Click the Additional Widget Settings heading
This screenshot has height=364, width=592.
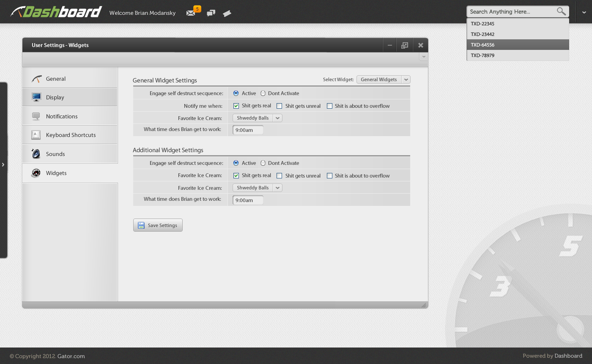(168, 150)
